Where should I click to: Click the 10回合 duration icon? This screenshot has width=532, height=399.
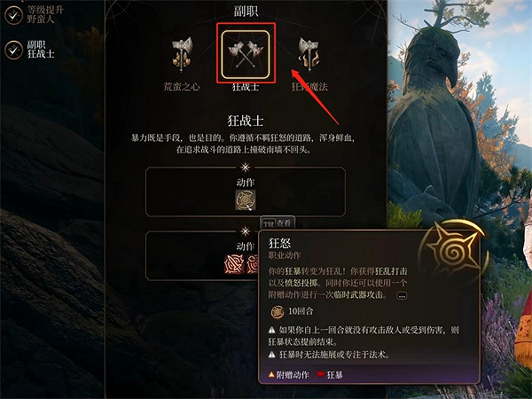coord(278,311)
